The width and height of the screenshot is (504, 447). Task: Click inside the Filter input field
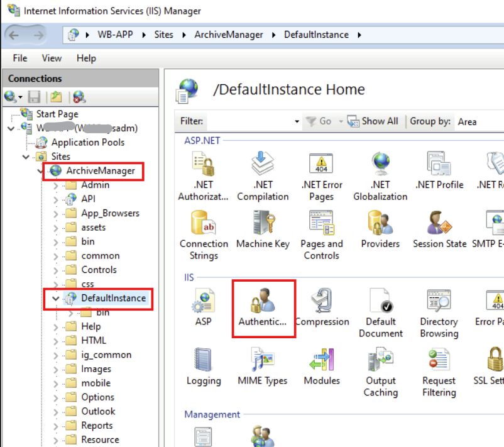coord(249,121)
